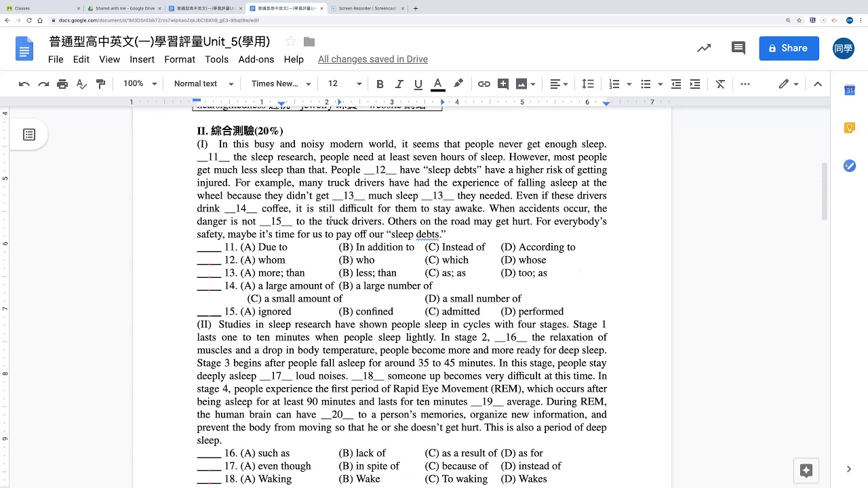Screen dimensions: 868x488
Task: Open the comment history icon
Action: pyautogui.click(x=738, y=48)
